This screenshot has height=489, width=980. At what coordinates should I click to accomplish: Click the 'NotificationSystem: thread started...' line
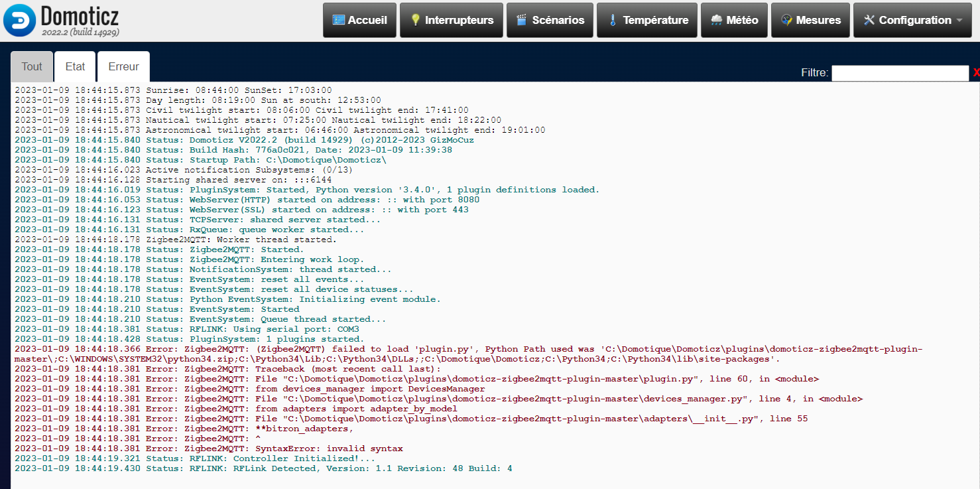(x=203, y=269)
